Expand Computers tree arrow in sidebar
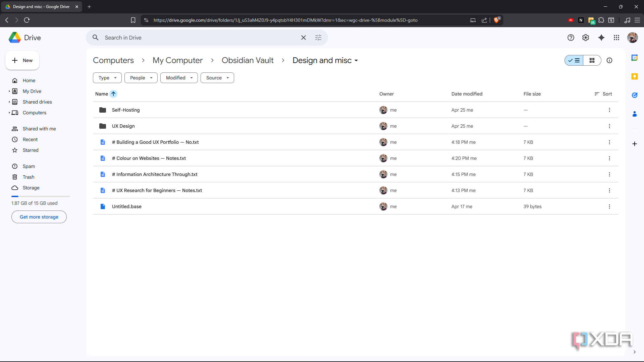Screen dimensions: 644x362 tap(9, 113)
